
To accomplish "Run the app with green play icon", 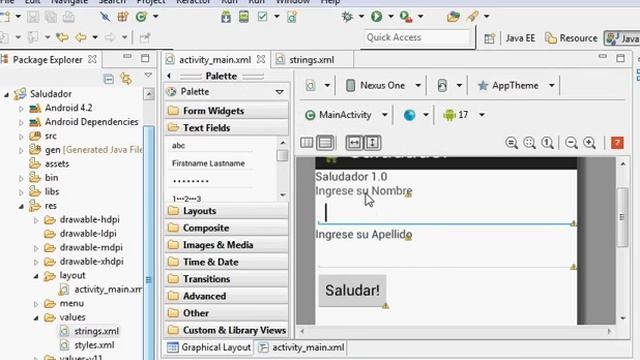I will (x=376, y=17).
